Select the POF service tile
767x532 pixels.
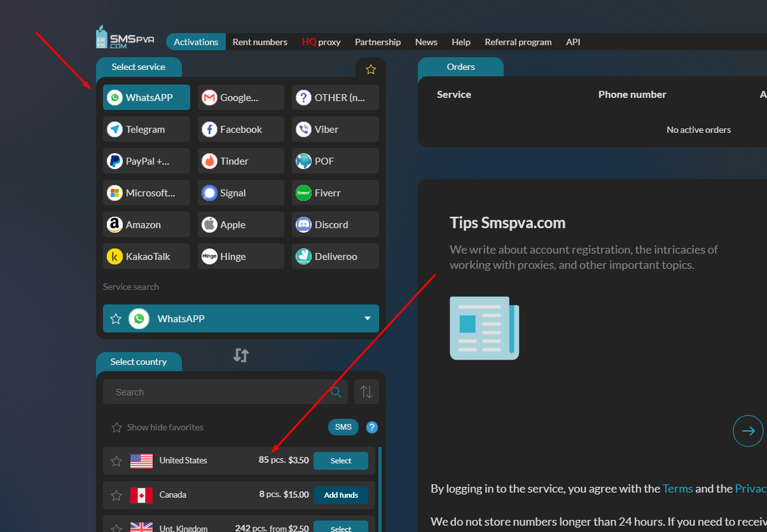(x=335, y=161)
